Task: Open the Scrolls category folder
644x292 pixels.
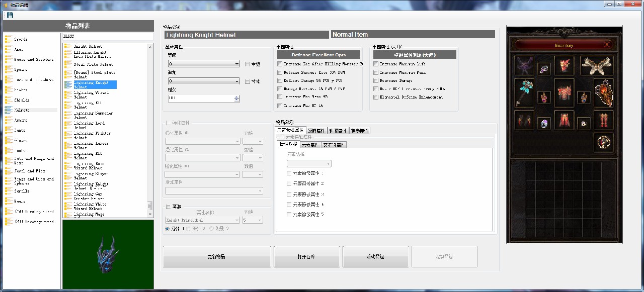Action: click(x=17, y=191)
